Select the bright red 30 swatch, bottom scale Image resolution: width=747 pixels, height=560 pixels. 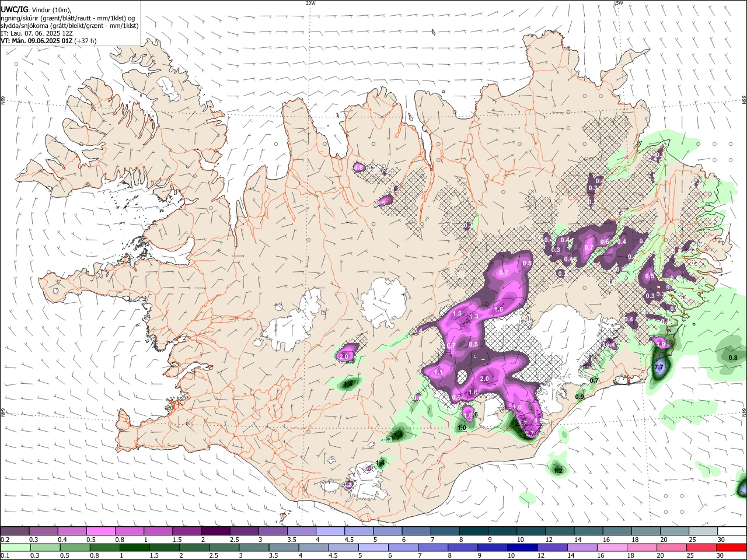click(x=731, y=547)
